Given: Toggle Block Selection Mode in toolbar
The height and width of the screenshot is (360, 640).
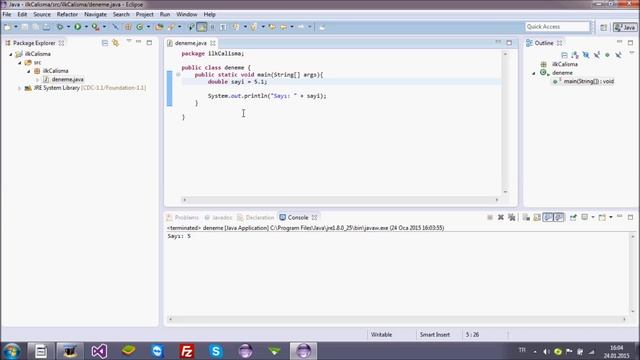Looking at the screenshot, I should coord(212,27).
